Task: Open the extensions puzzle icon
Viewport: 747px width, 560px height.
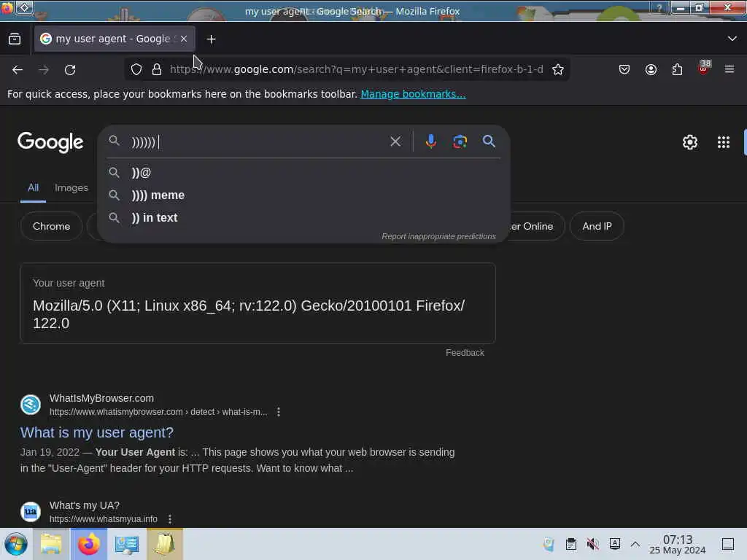Action: [677, 69]
